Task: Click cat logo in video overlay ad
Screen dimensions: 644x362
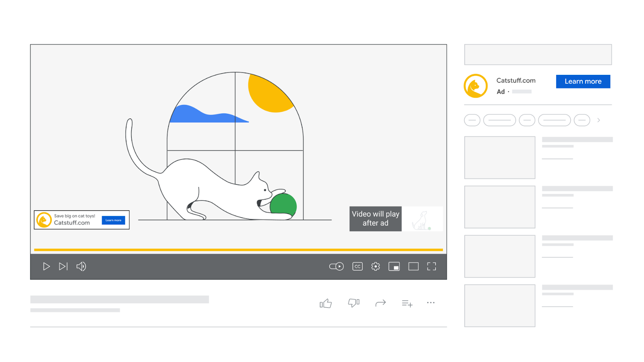Action: pyautogui.click(x=44, y=220)
